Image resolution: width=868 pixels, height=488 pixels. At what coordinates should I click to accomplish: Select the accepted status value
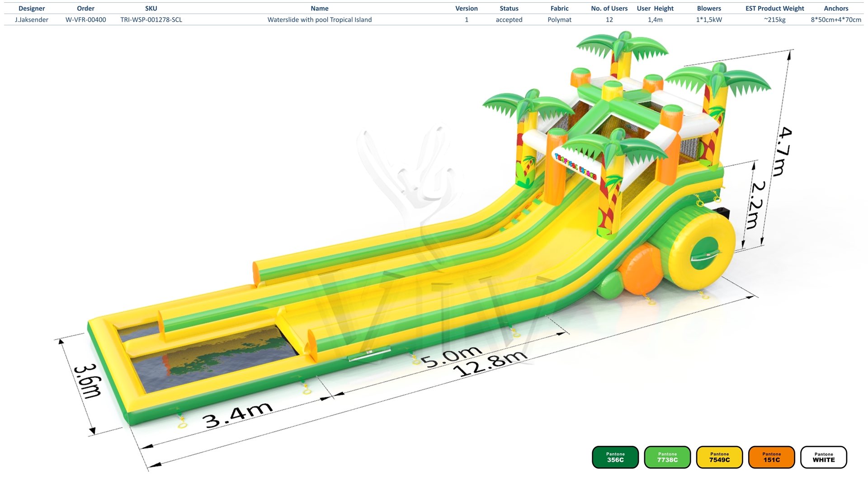[509, 19]
